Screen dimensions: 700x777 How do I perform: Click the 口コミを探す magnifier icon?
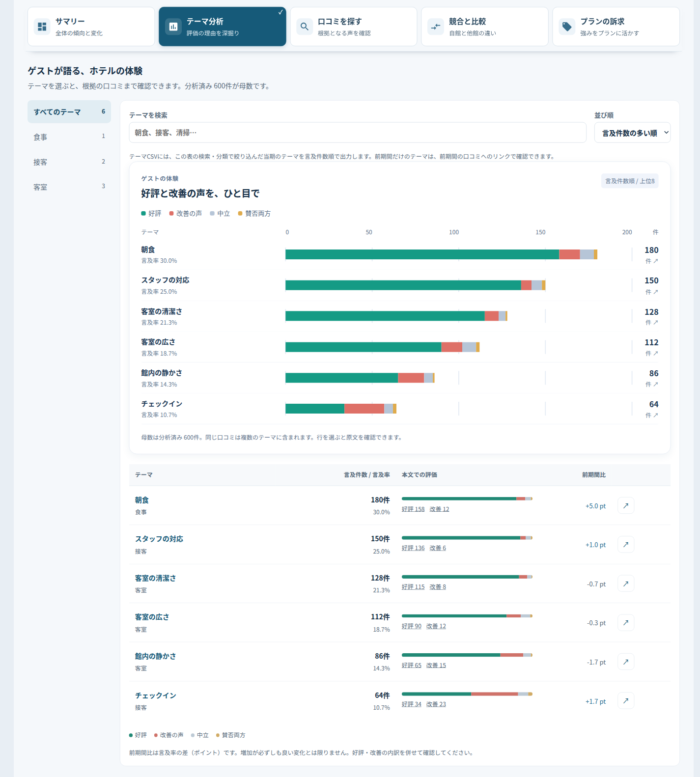(x=305, y=27)
